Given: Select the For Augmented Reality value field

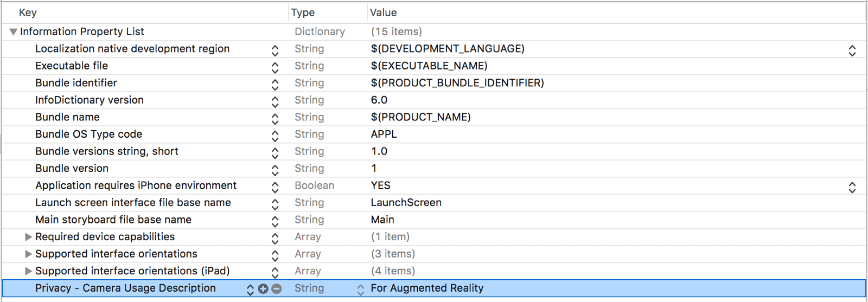Looking at the screenshot, I should pos(427,288).
